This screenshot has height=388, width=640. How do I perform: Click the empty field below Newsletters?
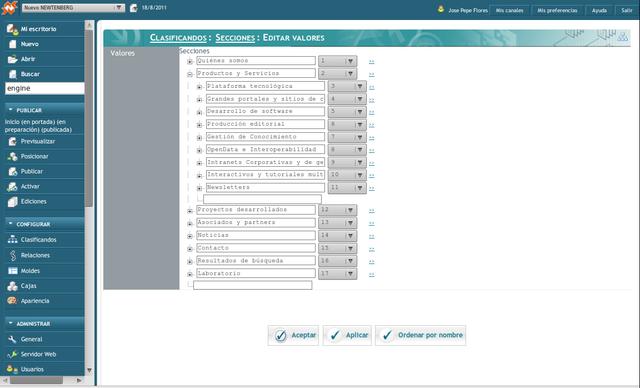click(x=262, y=199)
